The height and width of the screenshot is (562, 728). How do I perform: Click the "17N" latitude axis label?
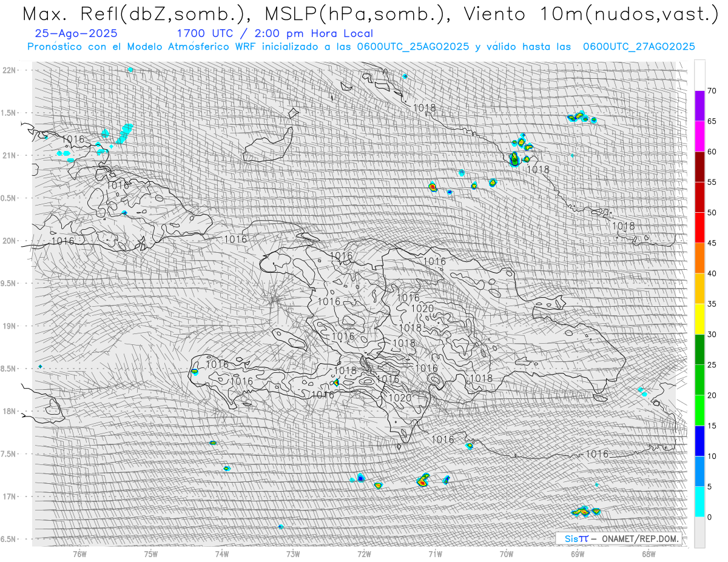pyautogui.click(x=9, y=497)
